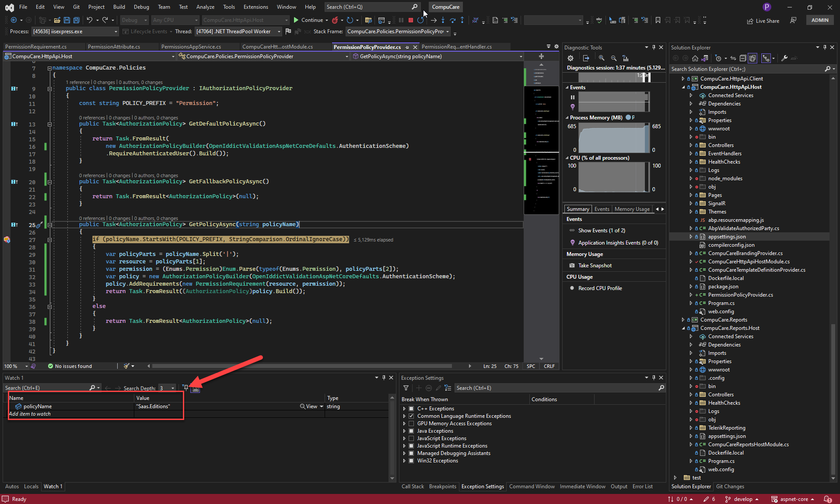Click the Step Over icon
This screenshot has width=840, height=504.
(452, 20)
